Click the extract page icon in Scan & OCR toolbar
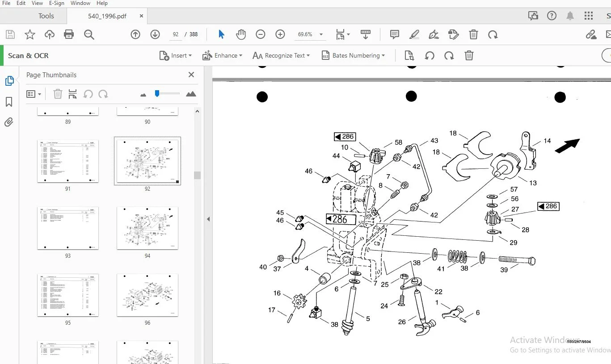Screen dimensions: 611x364 (x=409, y=55)
